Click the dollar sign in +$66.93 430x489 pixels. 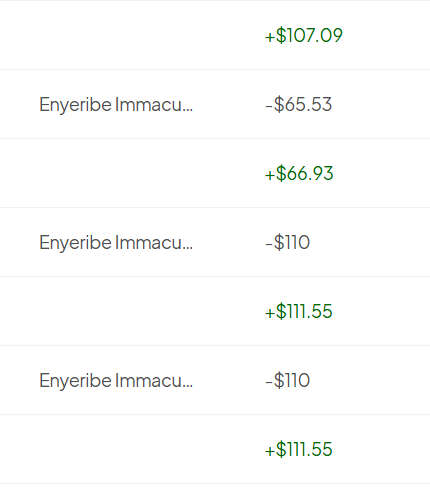[281, 173]
